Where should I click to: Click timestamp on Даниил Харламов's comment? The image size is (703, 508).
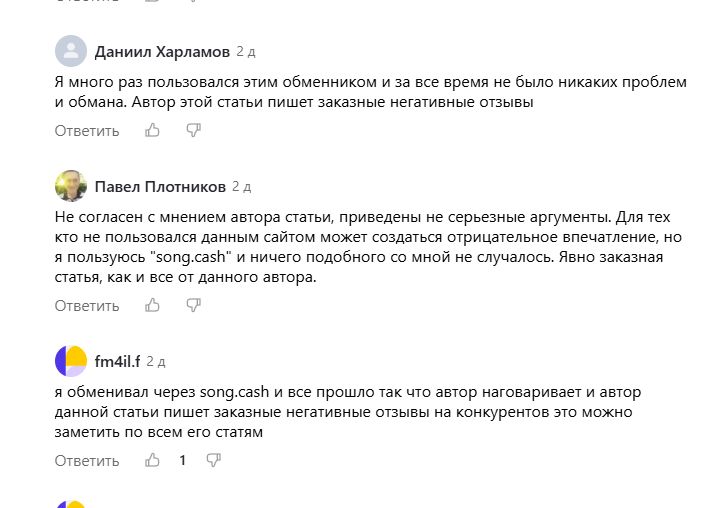(x=246, y=51)
